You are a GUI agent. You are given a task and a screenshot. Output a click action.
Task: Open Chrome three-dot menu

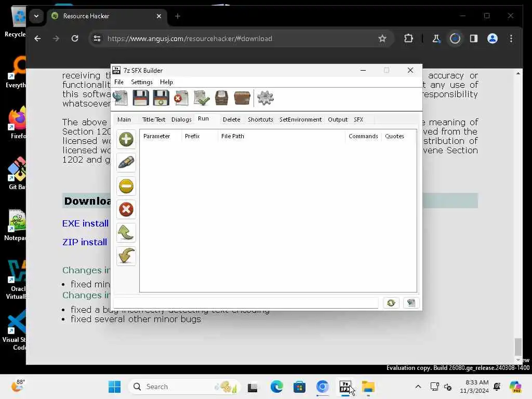point(511,38)
